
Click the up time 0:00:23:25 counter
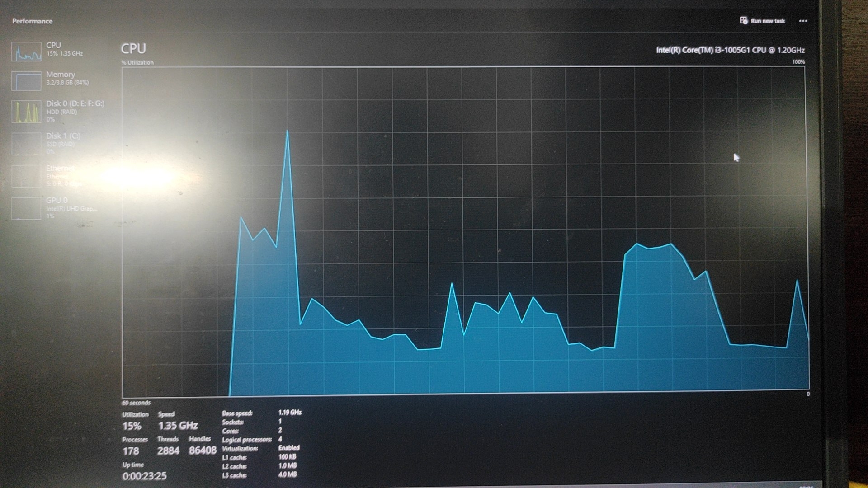pos(144,476)
